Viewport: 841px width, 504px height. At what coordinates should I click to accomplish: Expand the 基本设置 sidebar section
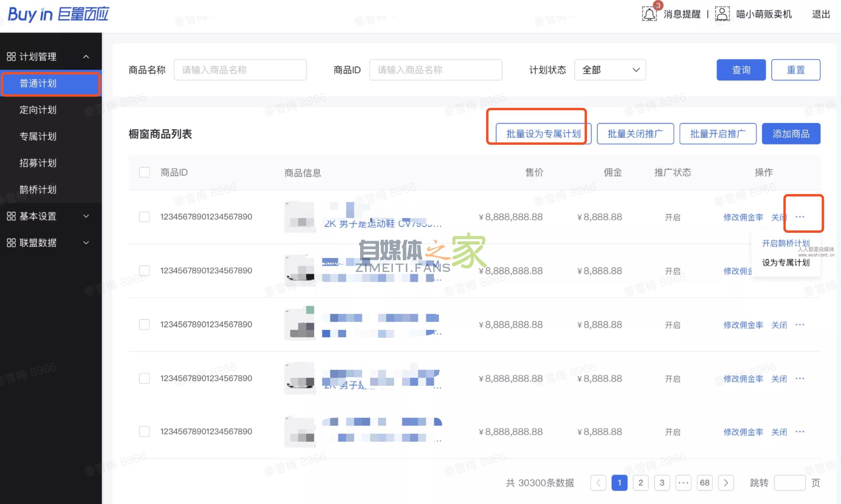click(86, 216)
